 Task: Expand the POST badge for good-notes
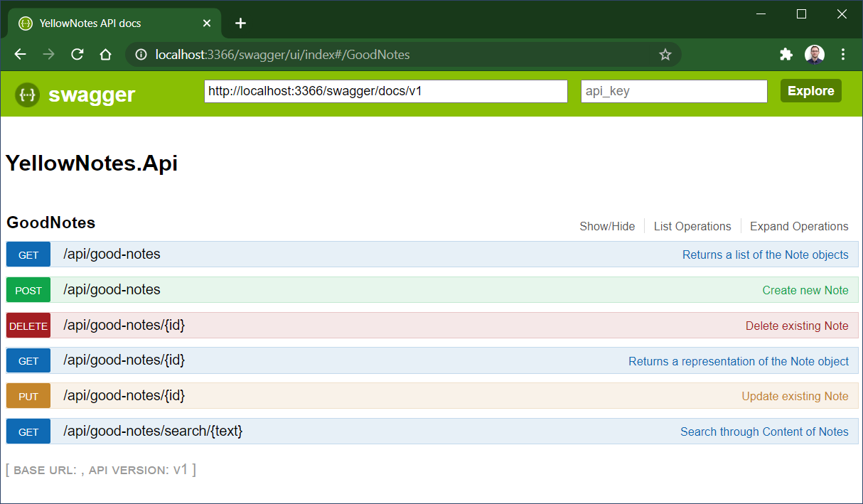click(28, 290)
